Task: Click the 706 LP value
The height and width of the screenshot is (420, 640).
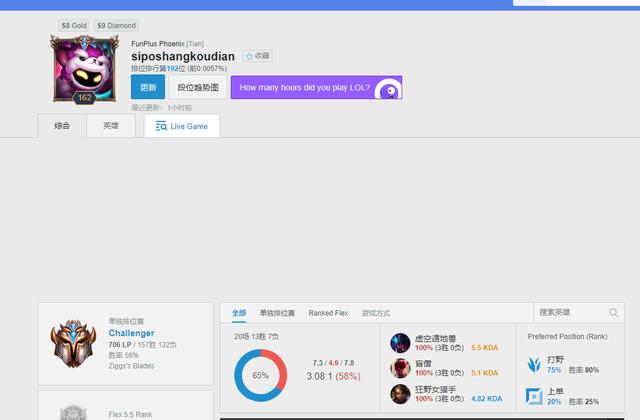Action: [120, 345]
